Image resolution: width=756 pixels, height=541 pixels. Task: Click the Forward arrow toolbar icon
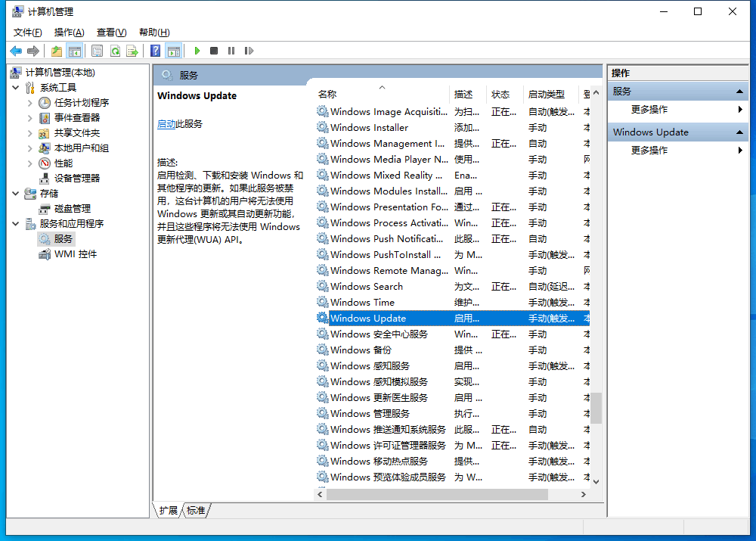click(x=33, y=51)
